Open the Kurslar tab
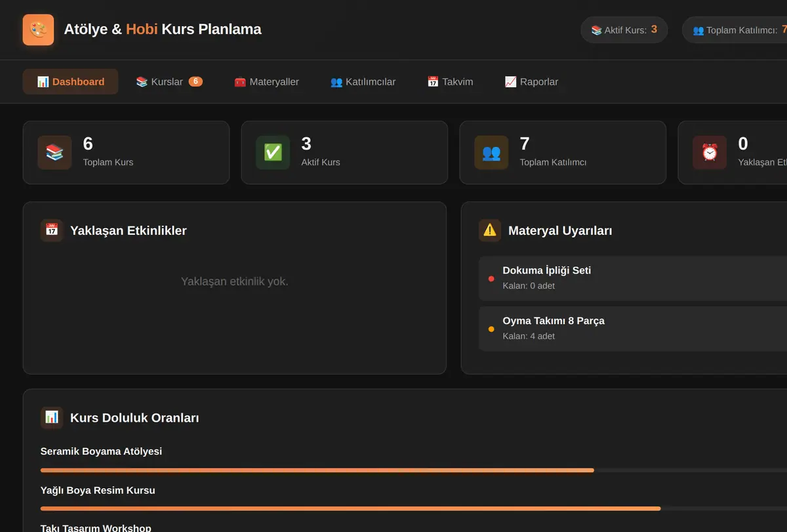787x532 pixels. click(x=169, y=82)
